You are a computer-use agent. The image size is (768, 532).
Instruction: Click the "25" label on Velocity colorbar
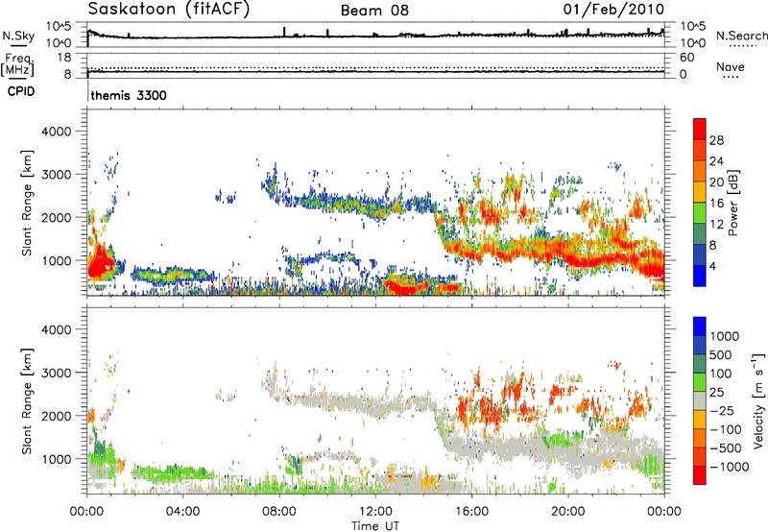[x=717, y=393]
